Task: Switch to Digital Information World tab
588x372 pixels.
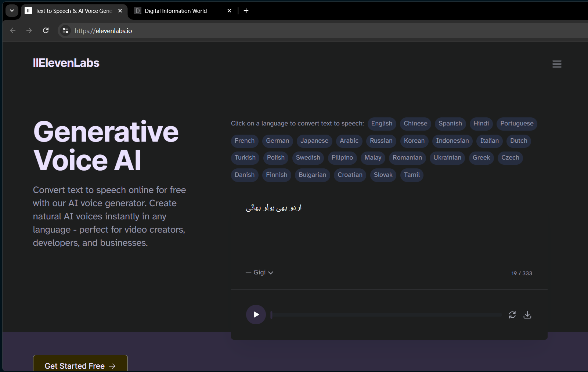Action: [x=176, y=11]
